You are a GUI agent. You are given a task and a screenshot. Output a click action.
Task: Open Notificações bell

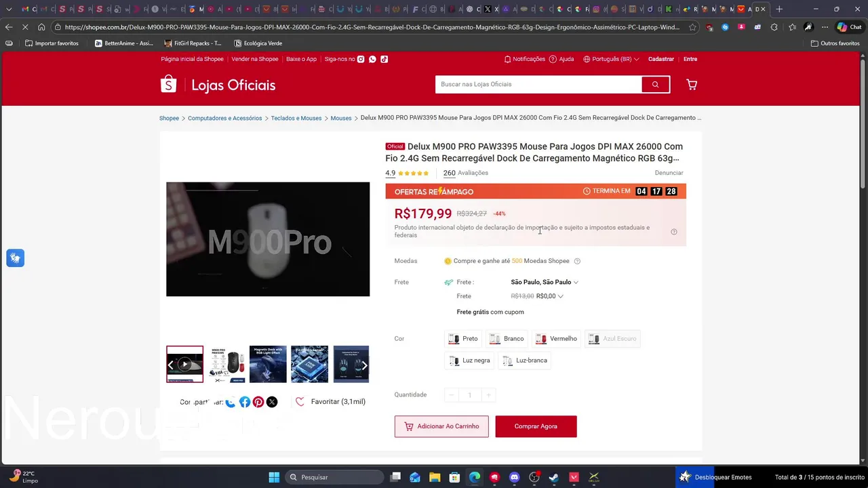(524, 59)
